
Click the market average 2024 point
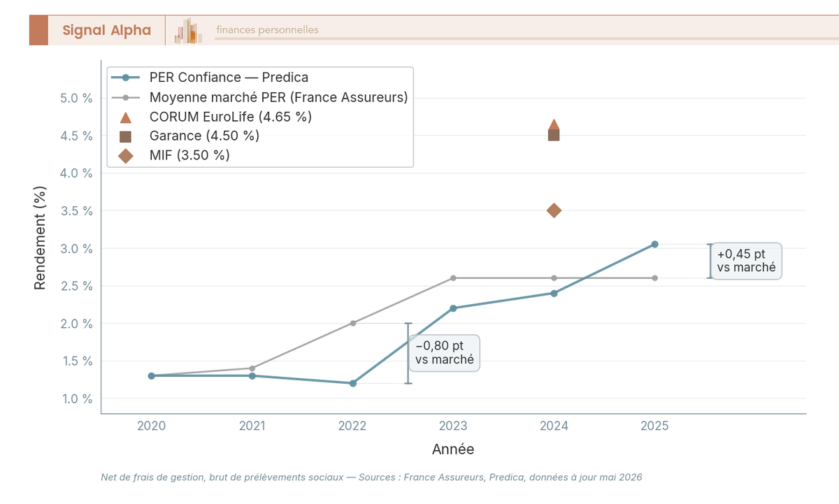click(x=554, y=278)
